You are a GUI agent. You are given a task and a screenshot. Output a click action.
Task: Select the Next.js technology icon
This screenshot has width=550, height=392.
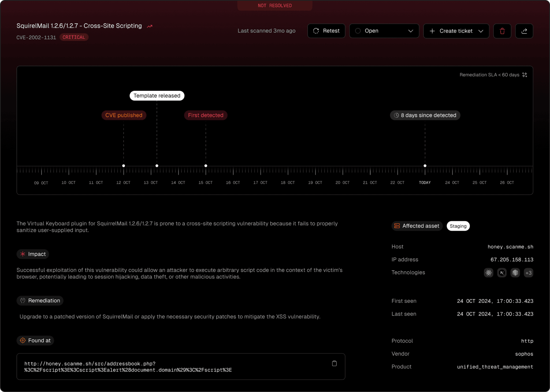[502, 273]
